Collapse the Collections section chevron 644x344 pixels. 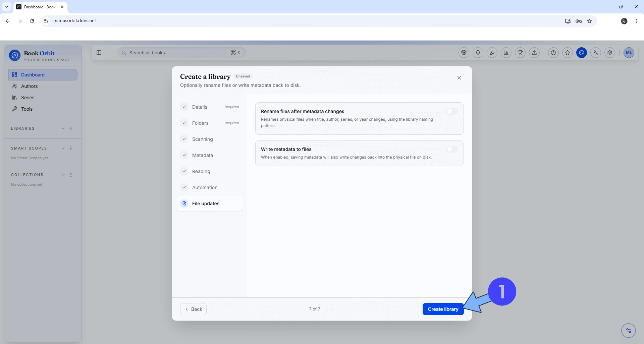(x=63, y=175)
